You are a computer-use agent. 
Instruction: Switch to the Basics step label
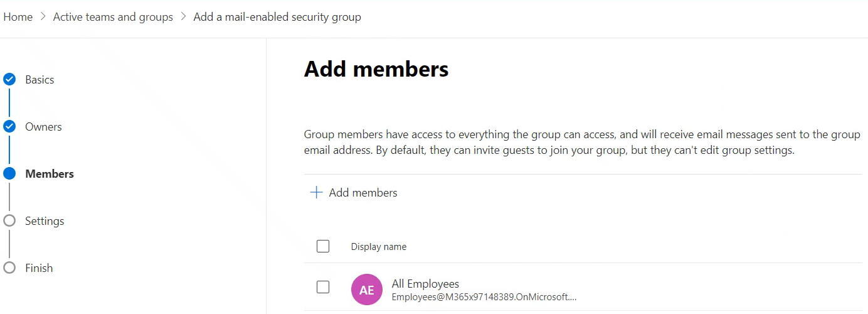coord(40,80)
